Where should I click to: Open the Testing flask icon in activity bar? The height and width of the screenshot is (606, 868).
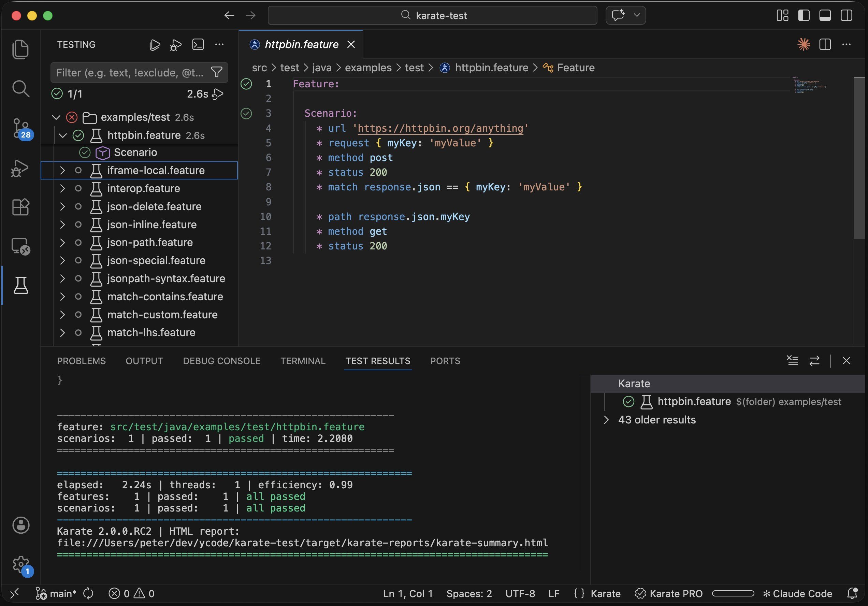point(20,285)
